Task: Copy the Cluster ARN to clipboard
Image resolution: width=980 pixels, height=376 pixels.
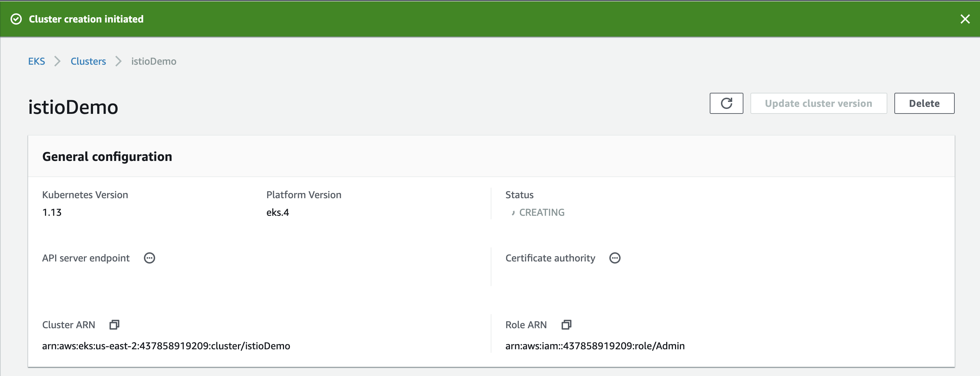Action: tap(114, 325)
